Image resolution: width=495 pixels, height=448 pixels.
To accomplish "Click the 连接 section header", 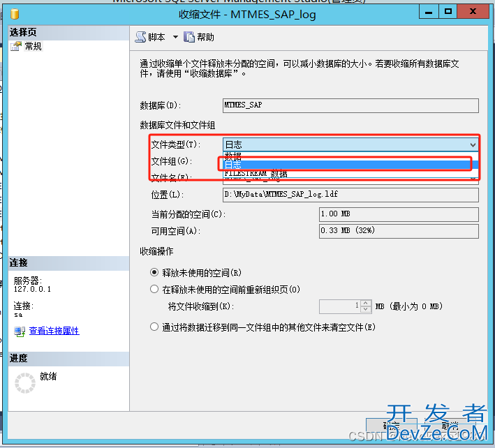I will [68, 263].
